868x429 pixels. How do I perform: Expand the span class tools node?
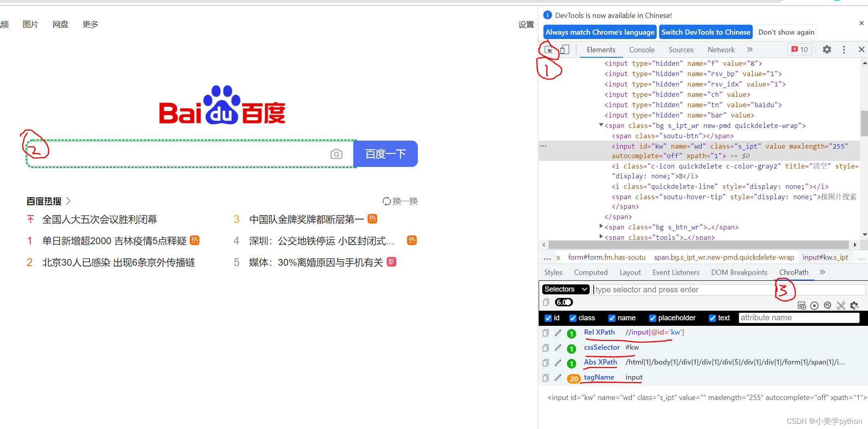pyautogui.click(x=601, y=237)
